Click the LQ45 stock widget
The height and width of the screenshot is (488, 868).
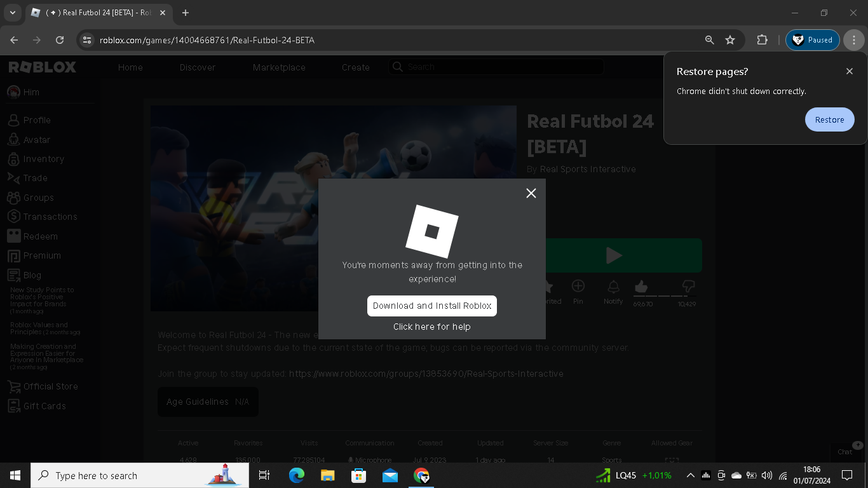pos(634,475)
